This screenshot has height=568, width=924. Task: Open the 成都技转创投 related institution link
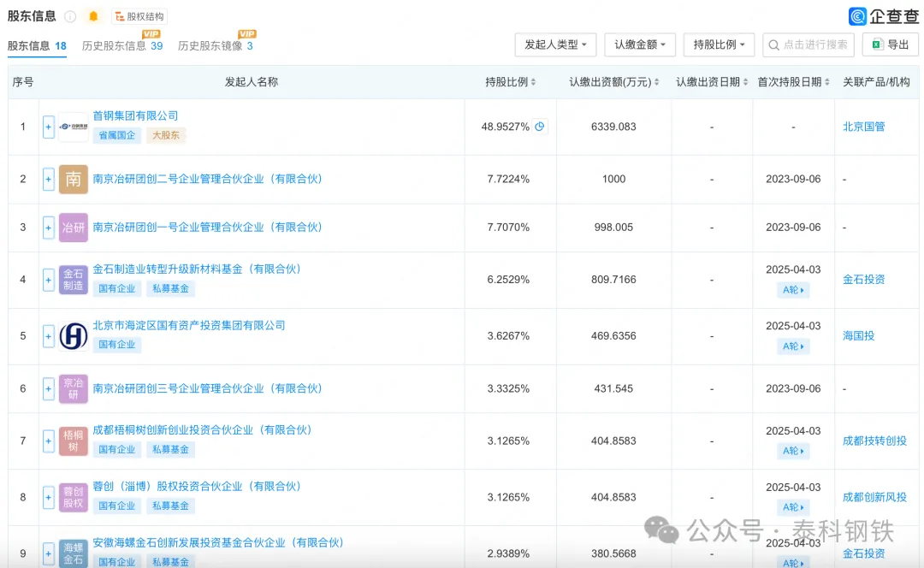(x=874, y=441)
